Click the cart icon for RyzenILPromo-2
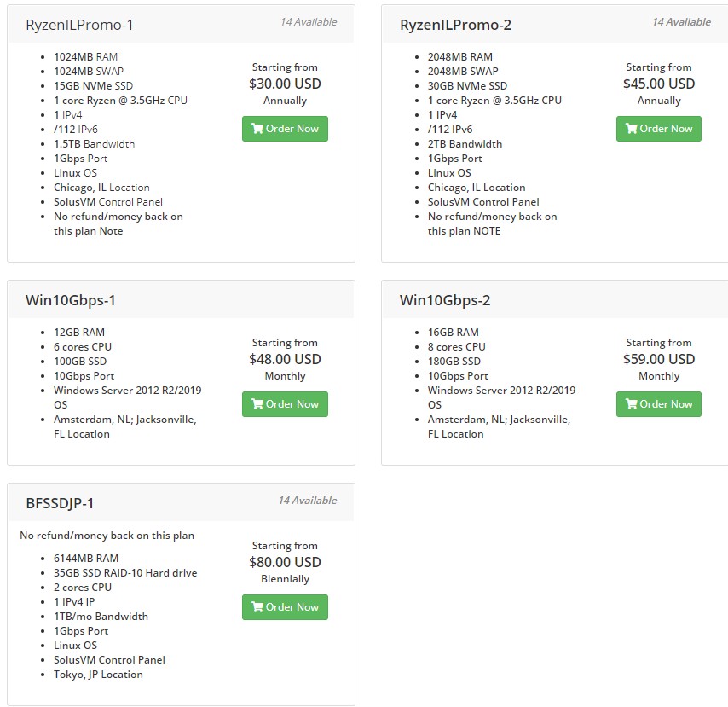The width and height of the screenshot is (728, 707). 631,129
